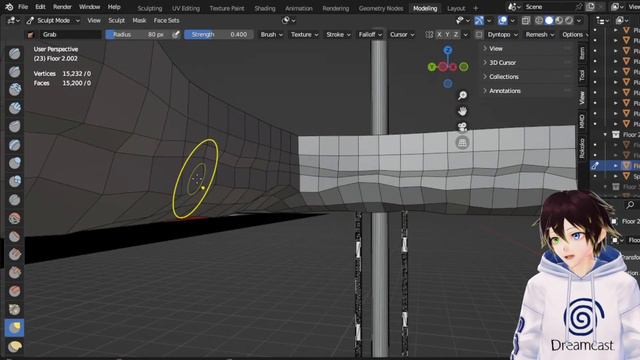Open the MMD sidebar tab
Screen dimensions: 640x360
pos(582,121)
